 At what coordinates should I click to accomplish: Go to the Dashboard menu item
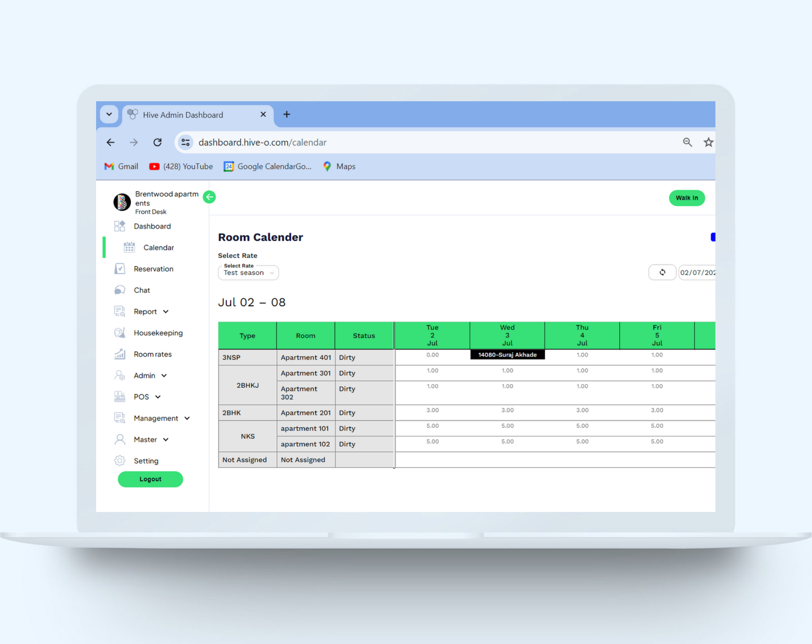152,226
